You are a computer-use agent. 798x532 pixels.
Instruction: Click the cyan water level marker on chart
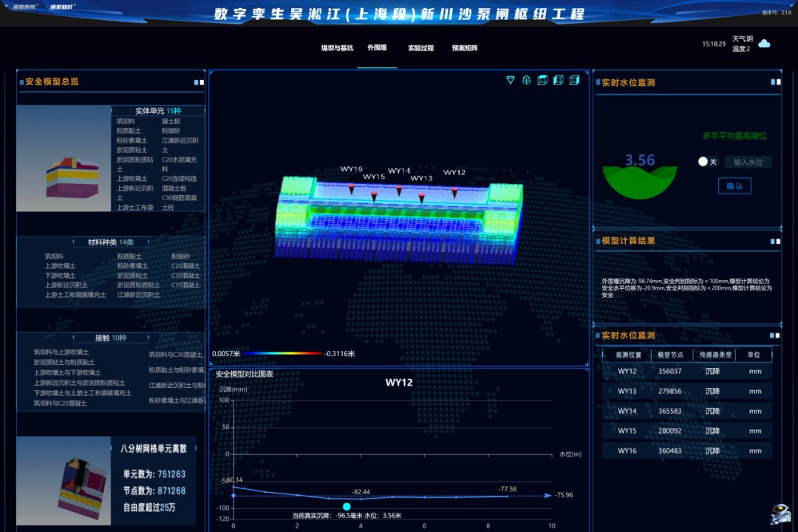pos(347,506)
